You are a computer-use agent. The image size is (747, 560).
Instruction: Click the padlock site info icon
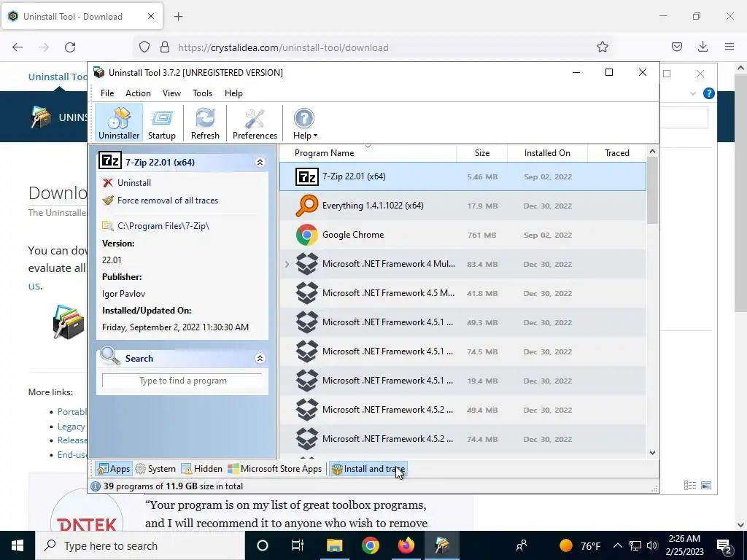(x=165, y=47)
